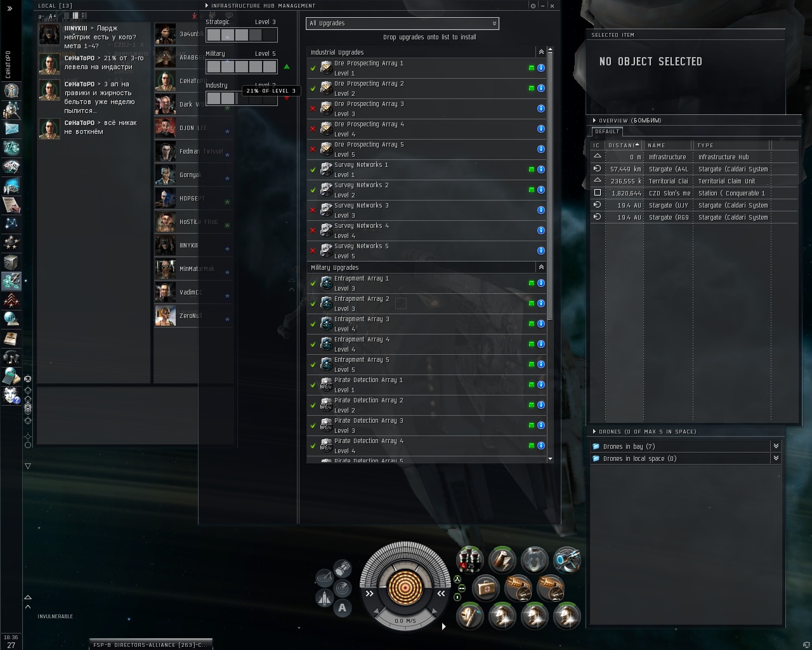Open People & Places magnifier icon
This screenshot has width=812, height=650.
point(11,110)
